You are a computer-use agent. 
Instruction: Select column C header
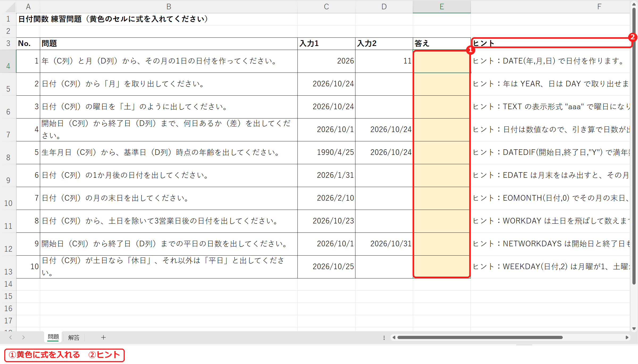click(x=326, y=7)
